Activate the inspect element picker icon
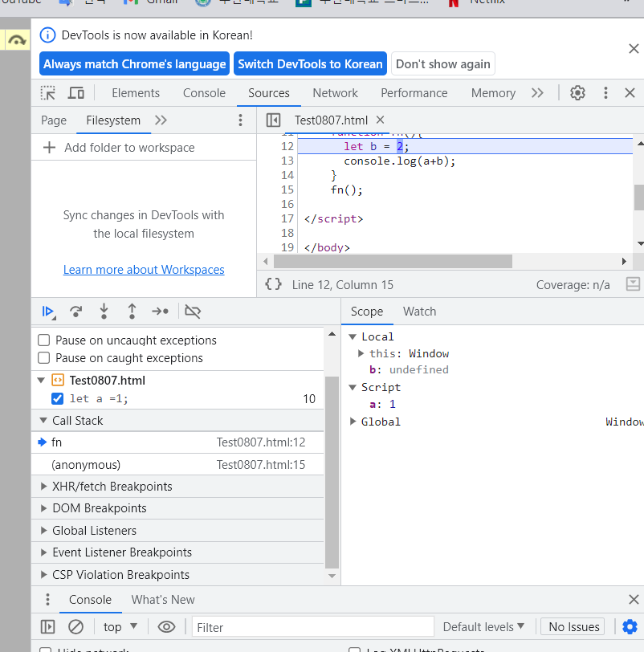Screen dimensions: 644x652 [x=48, y=92]
